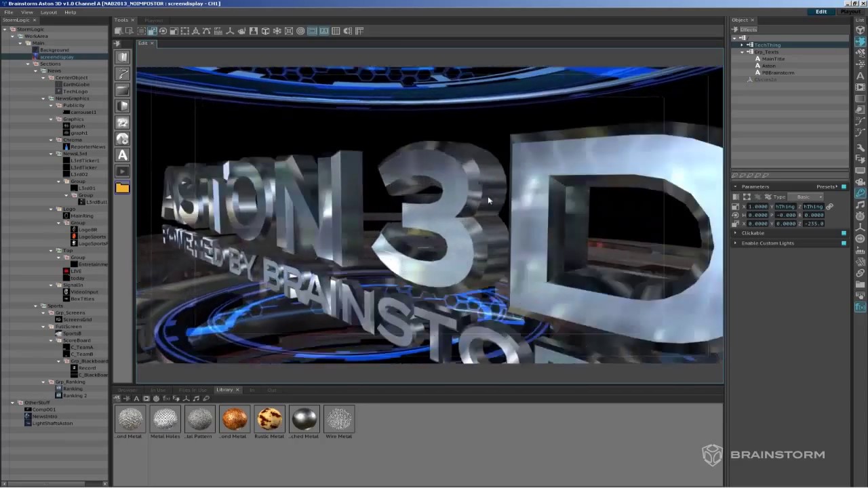Choose the Wire Metal material thumbnail
This screenshot has height=488, width=868.
338,420
